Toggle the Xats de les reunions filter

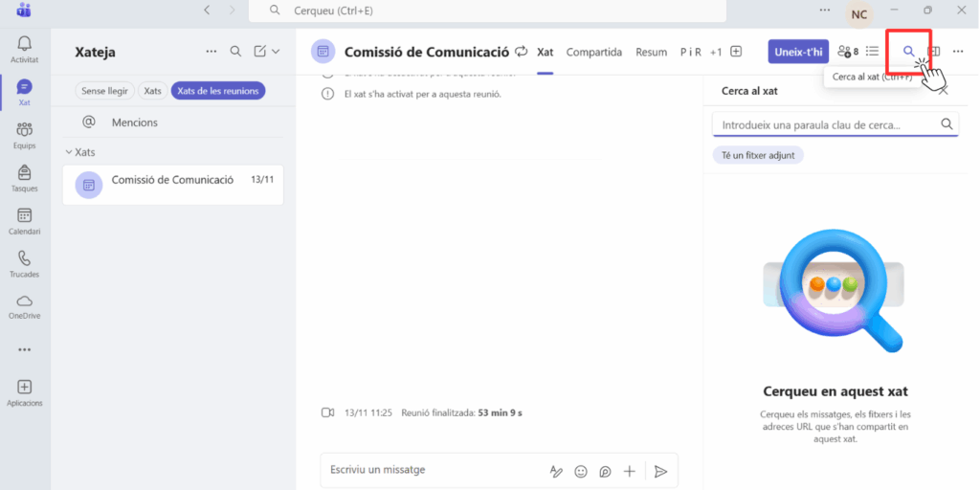(x=218, y=91)
